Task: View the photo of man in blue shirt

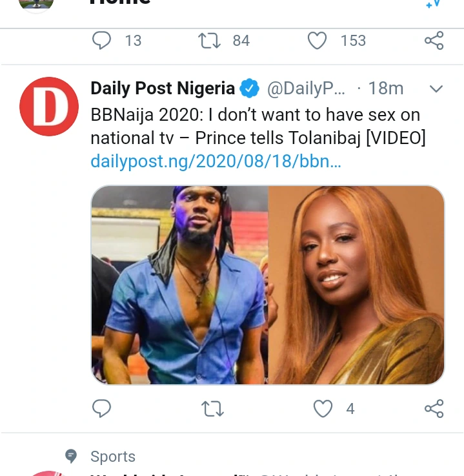Action: [x=179, y=284]
